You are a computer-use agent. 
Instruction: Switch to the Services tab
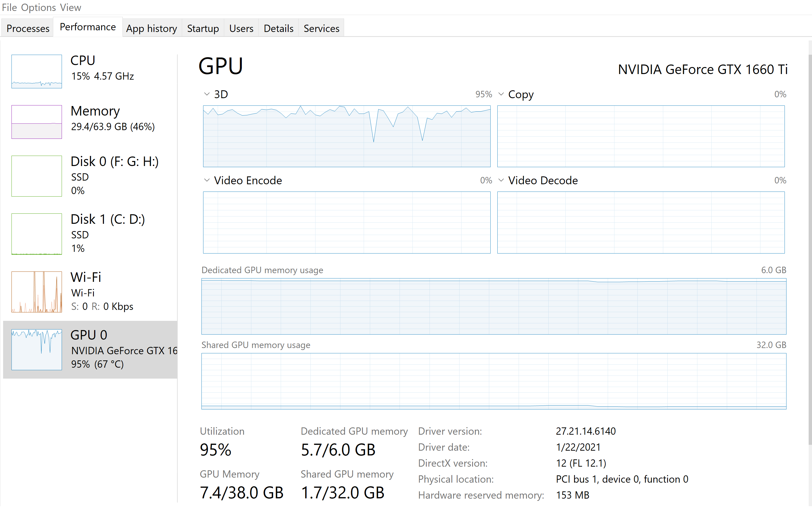coord(321,28)
